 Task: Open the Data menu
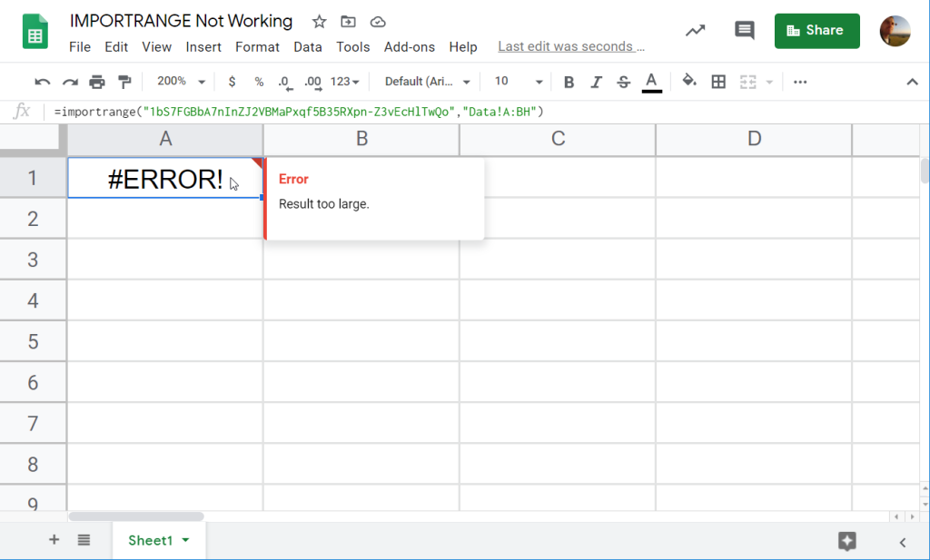(x=308, y=47)
